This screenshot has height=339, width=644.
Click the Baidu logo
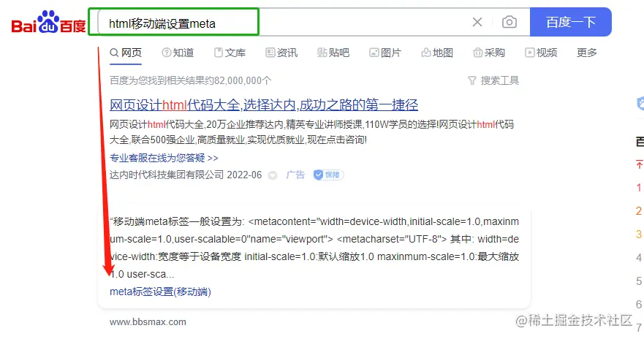(x=48, y=22)
